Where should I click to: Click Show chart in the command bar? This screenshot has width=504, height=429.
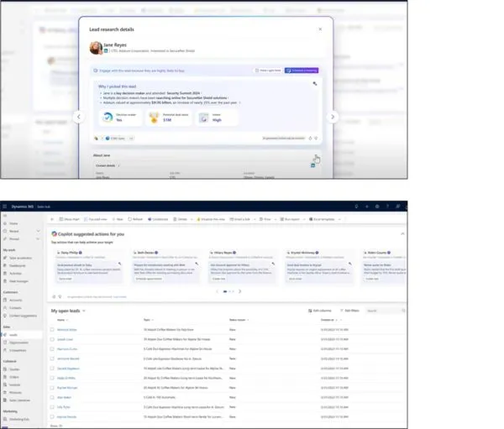(69, 219)
